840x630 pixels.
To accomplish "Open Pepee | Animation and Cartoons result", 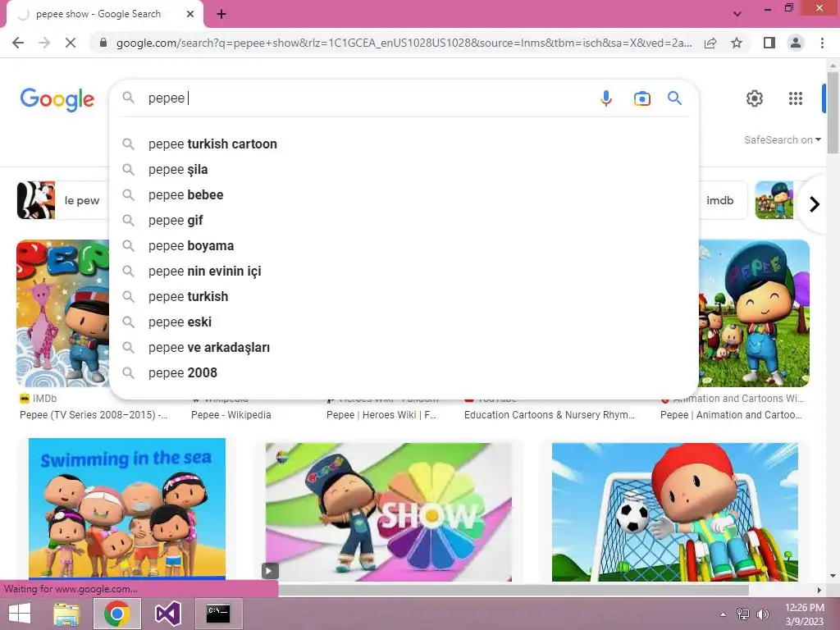I will click(731, 414).
